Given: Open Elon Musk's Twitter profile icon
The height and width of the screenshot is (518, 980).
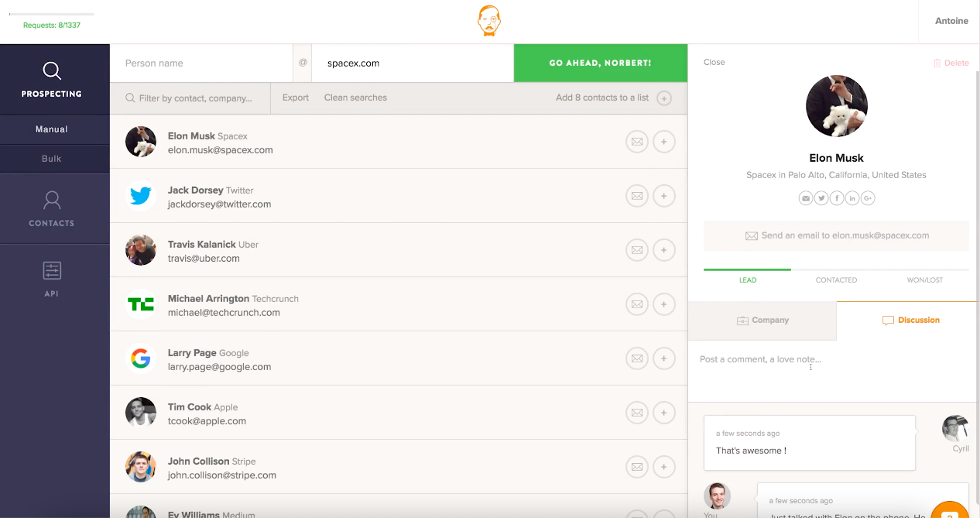Looking at the screenshot, I should click(x=821, y=199).
